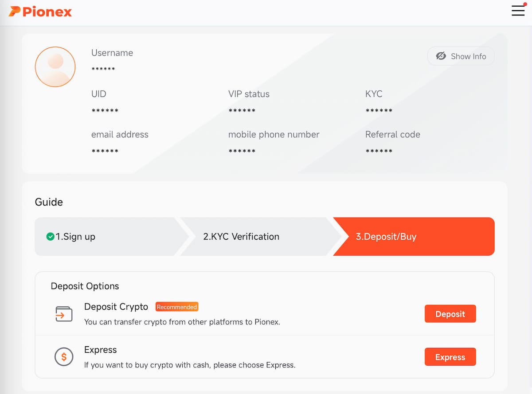Viewport: 532px width, 394px height.
Task: Toggle Show Info to reveal account details
Action: click(x=461, y=56)
